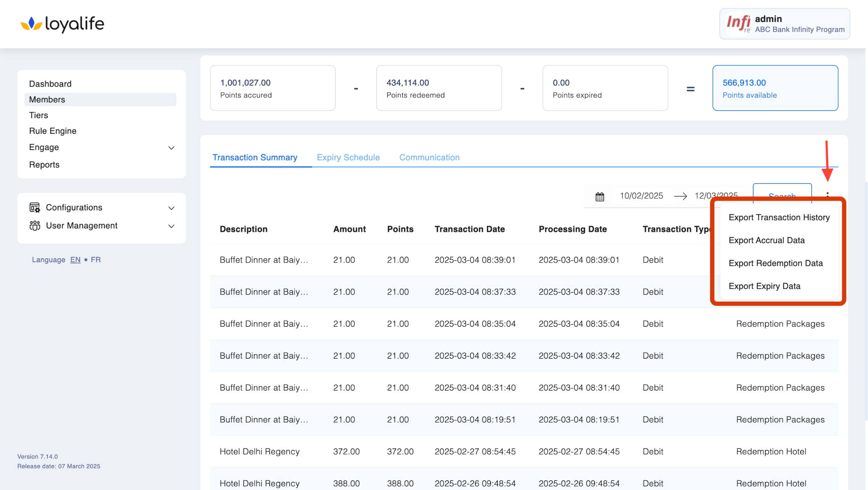
Task: Select Export Redemption Data option
Action: 775,263
